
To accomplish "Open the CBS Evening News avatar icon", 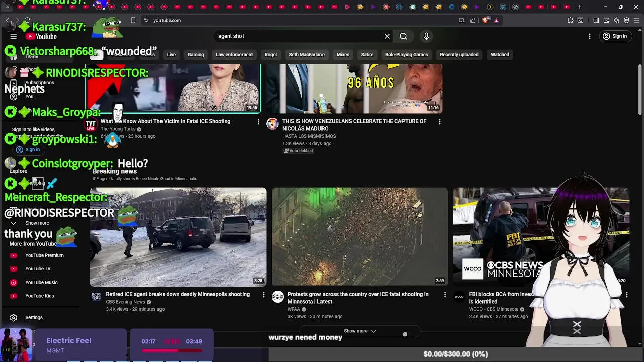I will click(96, 297).
